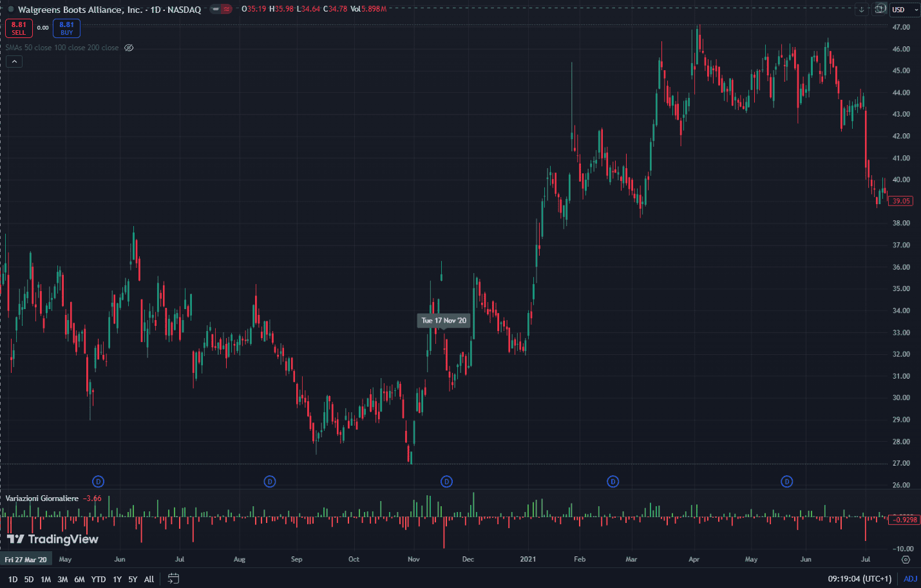Select the 1M time range

46,579
